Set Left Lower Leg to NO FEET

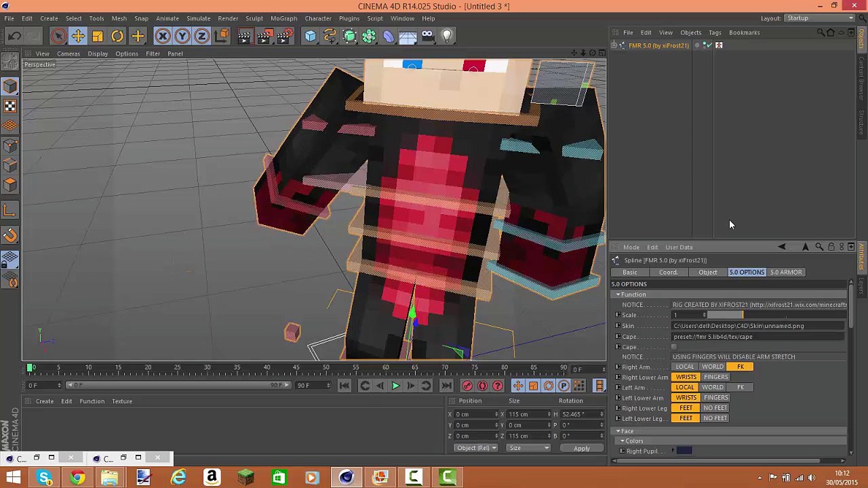pyautogui.click(x=715, y=418)
